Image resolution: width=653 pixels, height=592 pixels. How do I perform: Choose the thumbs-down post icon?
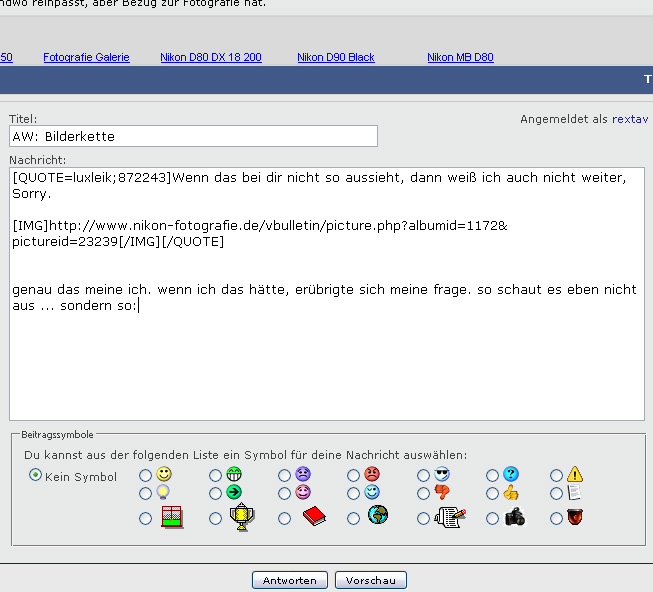tap(442, 492)
